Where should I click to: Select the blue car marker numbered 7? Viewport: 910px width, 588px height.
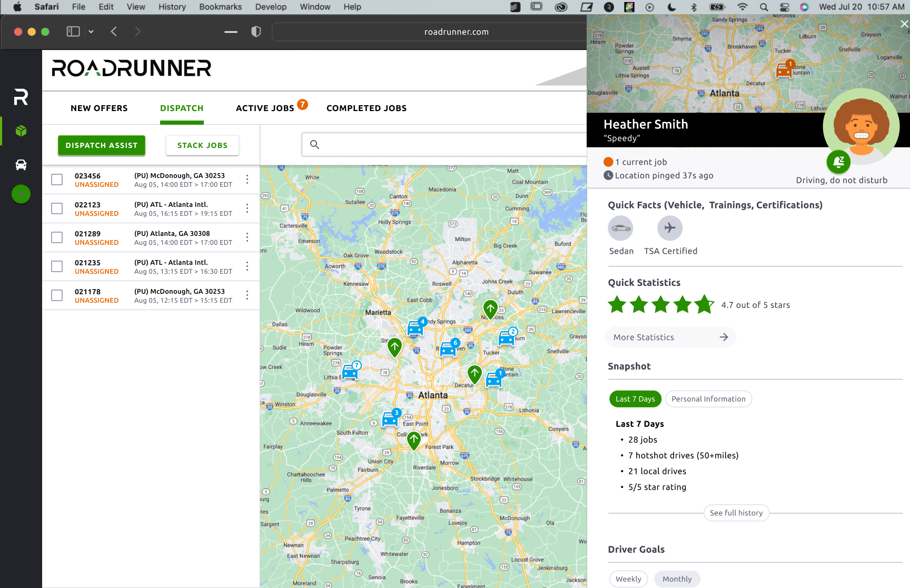pyautogui.click(x=351, y=371)
